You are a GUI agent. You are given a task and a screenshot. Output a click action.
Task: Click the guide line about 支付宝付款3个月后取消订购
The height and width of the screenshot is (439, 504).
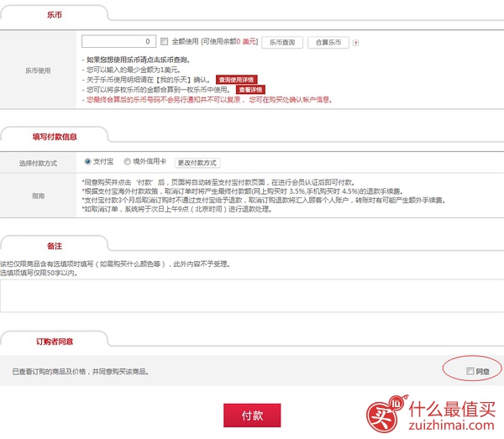264,201
